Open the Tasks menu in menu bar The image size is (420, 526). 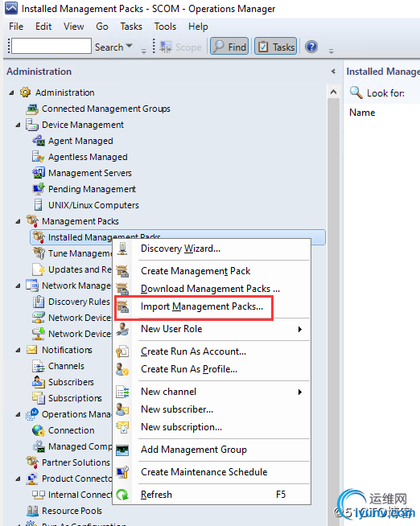[131, 27]
